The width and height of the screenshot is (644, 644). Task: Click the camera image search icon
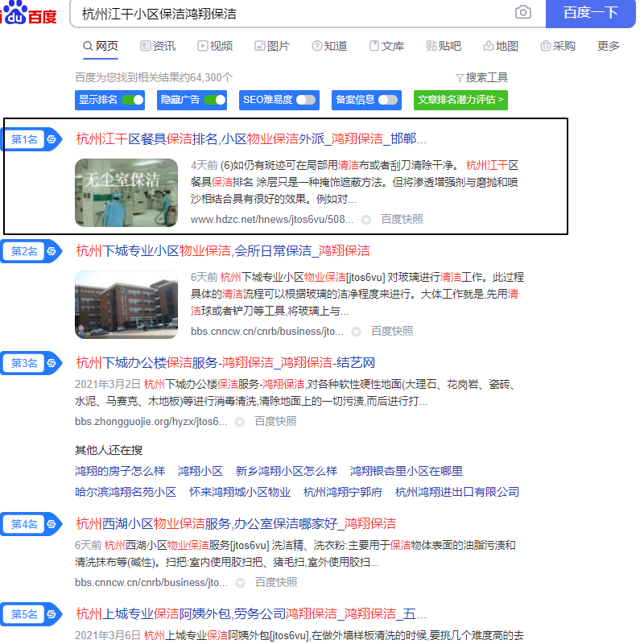pyautogui.click(x=522, y=13)
